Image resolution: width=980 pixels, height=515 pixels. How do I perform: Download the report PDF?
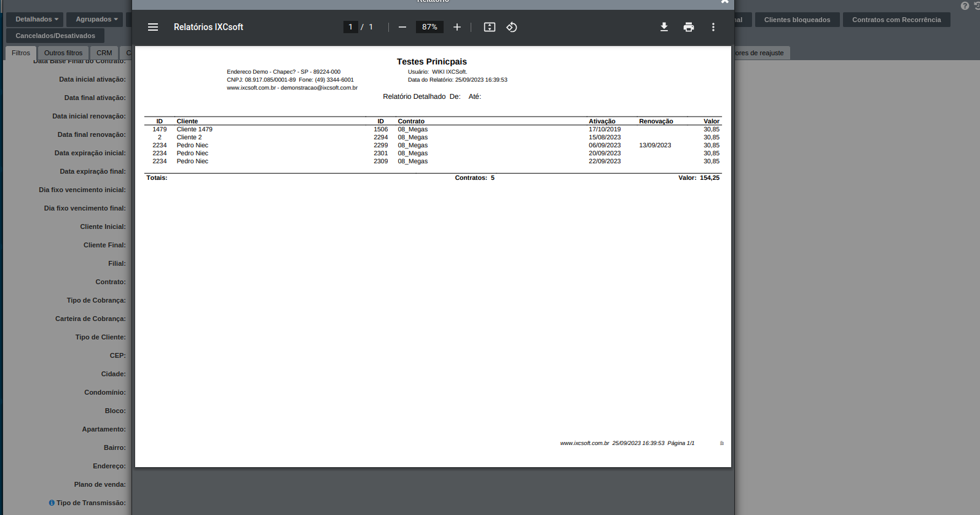[664, 27]
